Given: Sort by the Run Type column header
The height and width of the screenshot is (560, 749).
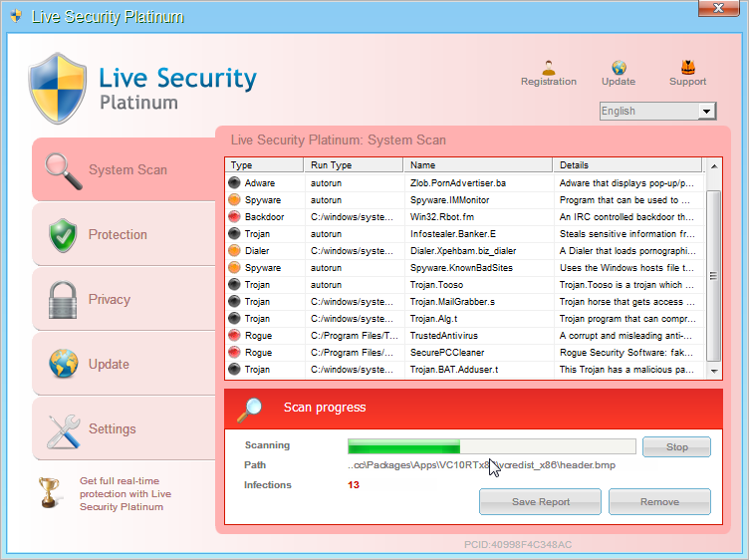Looking at the screenshot, I should pyautogui.click(x=354, y=164).
